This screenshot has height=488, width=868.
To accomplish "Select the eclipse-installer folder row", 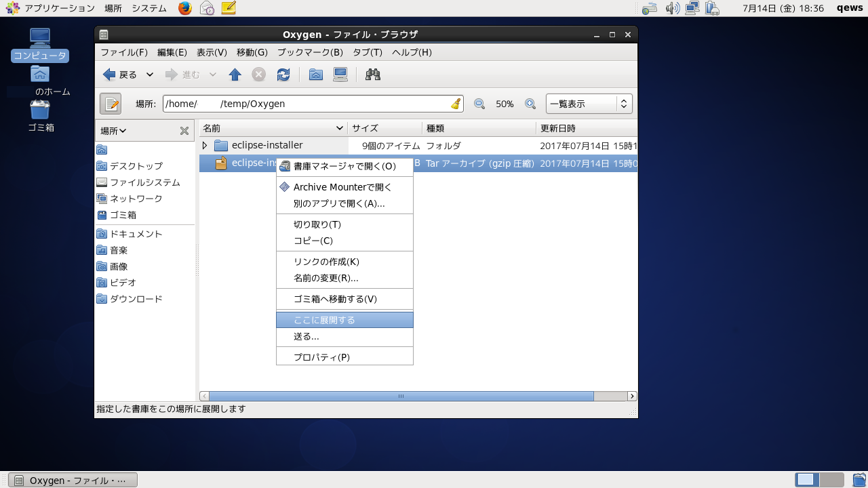I will (418, 145).
